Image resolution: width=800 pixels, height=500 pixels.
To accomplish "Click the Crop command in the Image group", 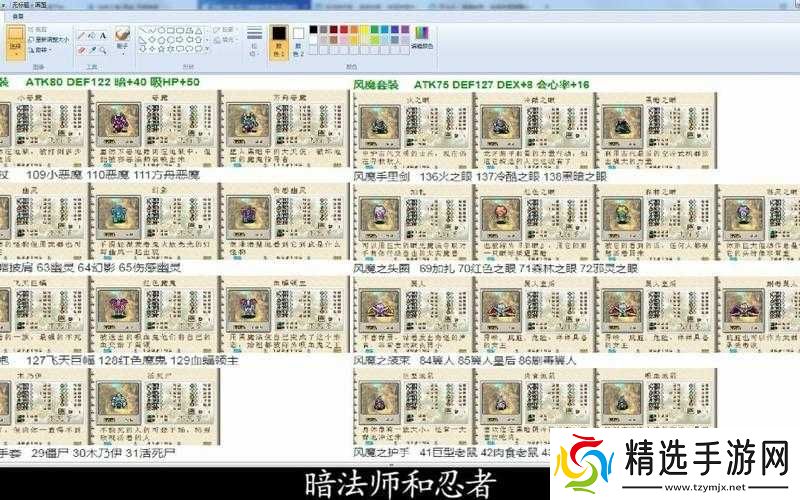I will click(x=38, y=30).
